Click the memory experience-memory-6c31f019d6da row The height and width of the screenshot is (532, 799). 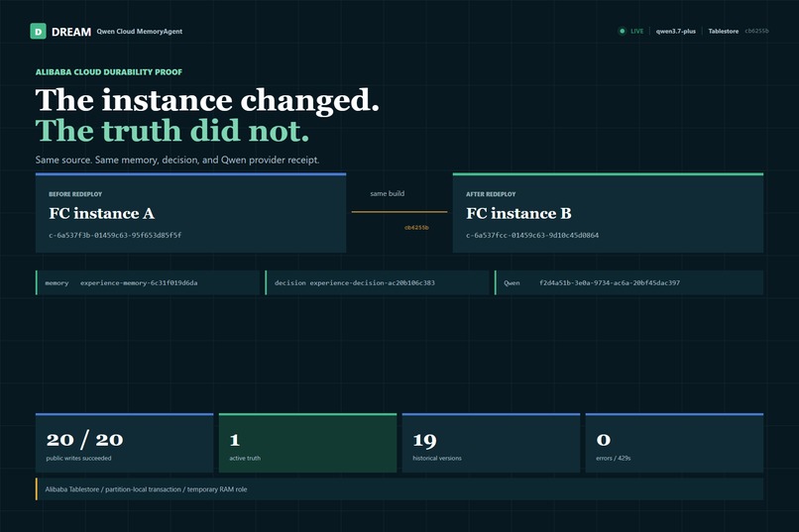148,282
